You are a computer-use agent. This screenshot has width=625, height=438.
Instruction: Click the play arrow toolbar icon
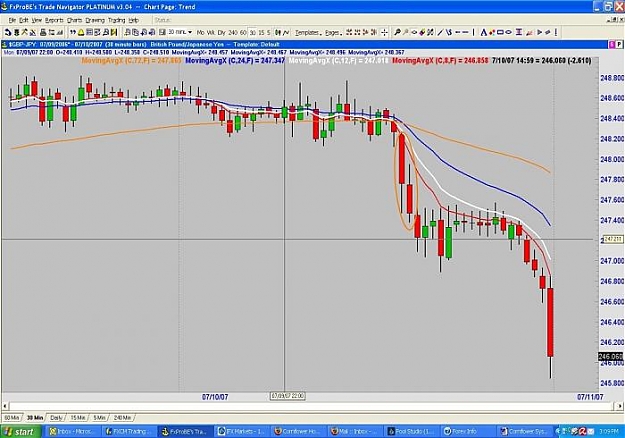point(539,32)
